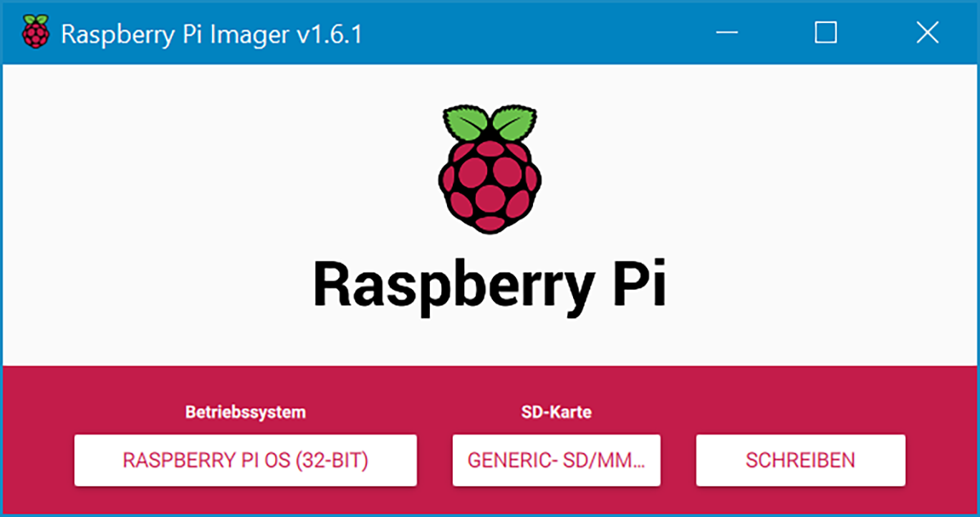
Task: Close the Raspberry Pi Imager window
Action: (x=927, y=33)
